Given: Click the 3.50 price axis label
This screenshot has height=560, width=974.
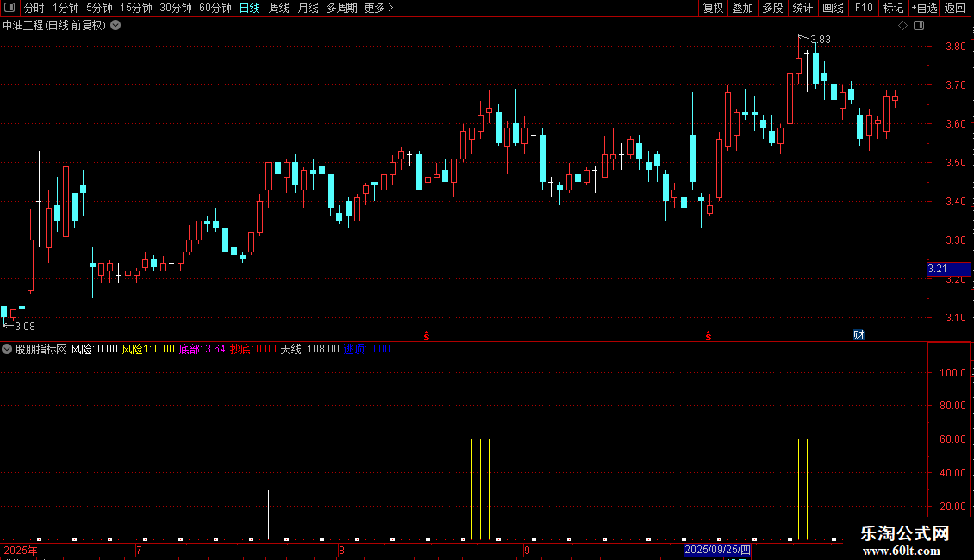Looking at the screenshot, I should click(x=955, y=163).
